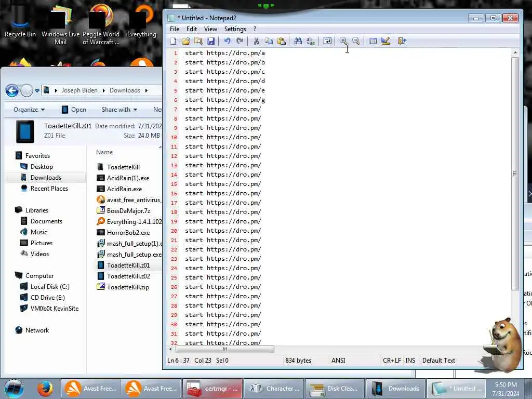Click the Replace icon in Notepad2 toolbar

[311, 41]
